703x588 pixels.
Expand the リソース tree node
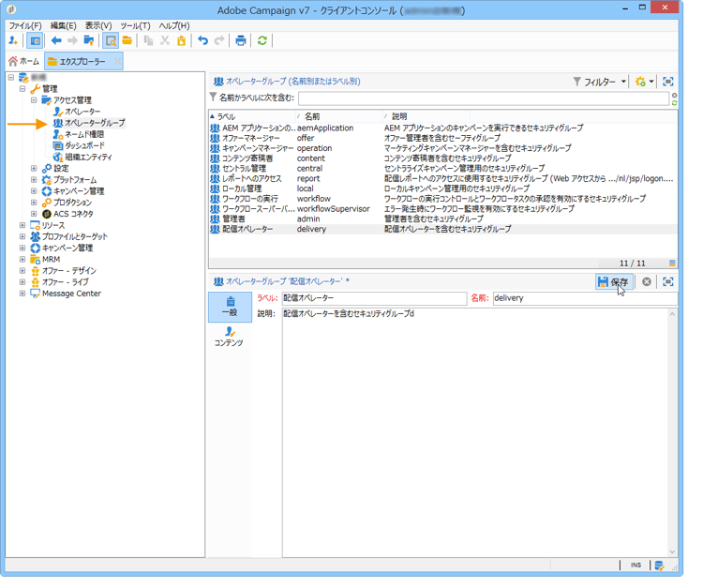[x=22, y=225]
